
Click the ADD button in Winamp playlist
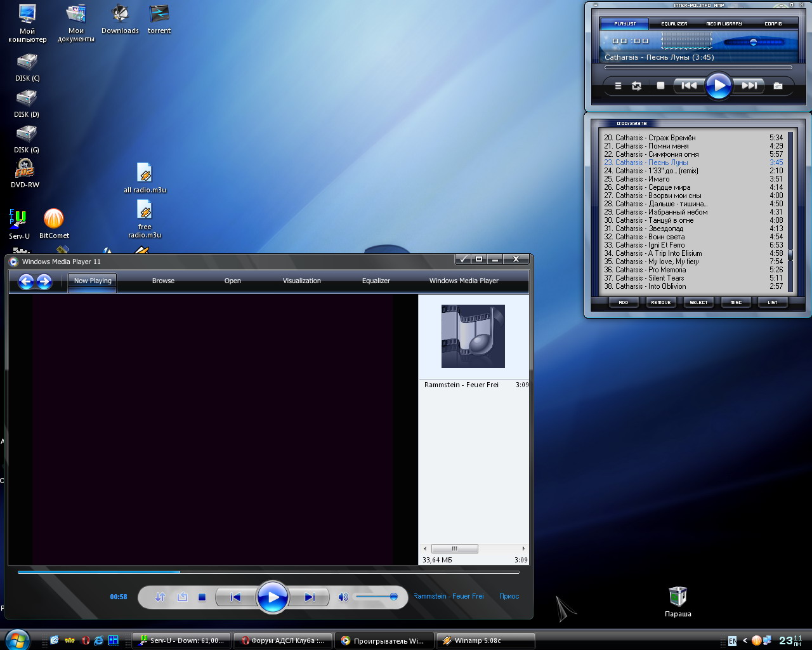623,302
